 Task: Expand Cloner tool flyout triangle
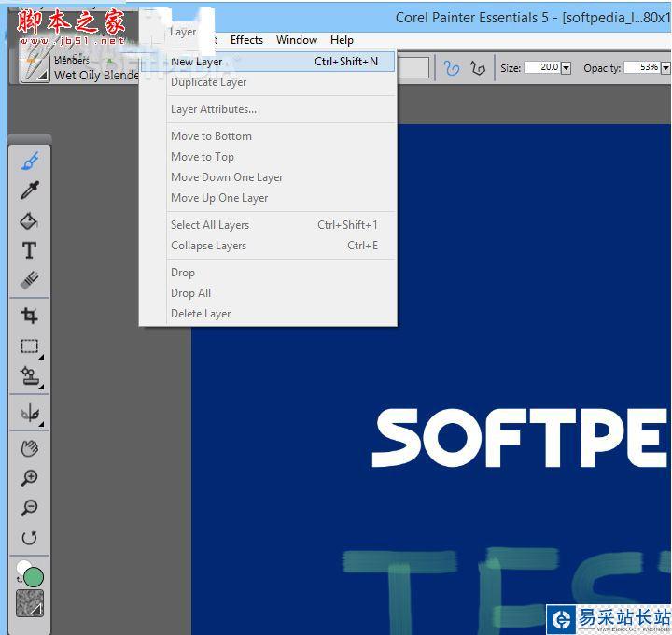tap(41, 387)
